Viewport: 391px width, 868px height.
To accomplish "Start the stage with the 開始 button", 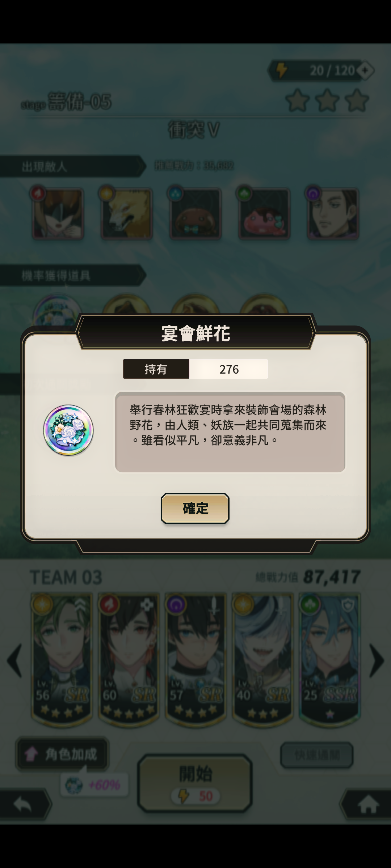I will tap(195, 783).
